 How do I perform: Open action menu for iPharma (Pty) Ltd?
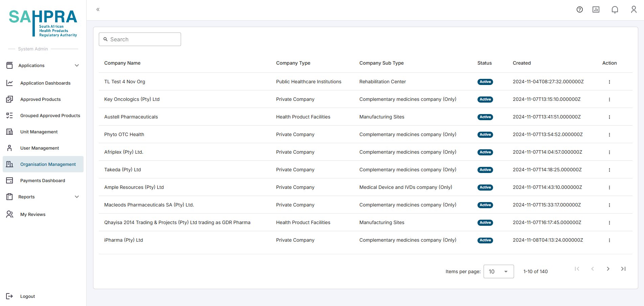click(609, 240)
